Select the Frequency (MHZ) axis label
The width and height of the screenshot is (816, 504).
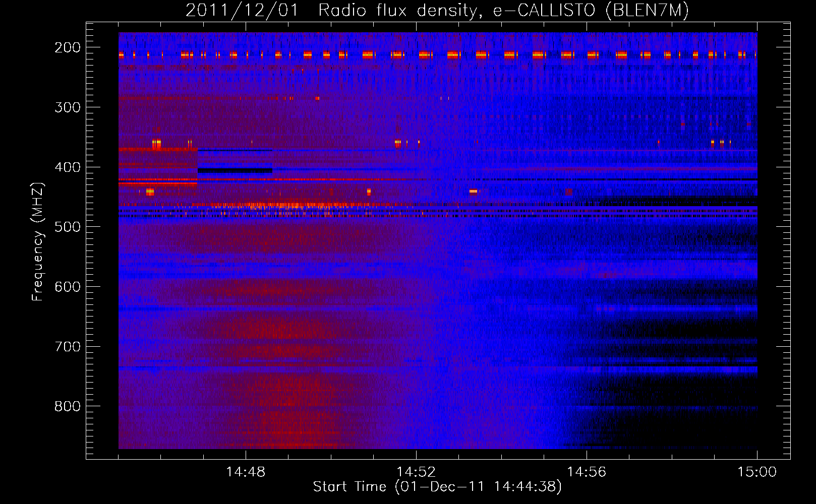coord(38,241)
